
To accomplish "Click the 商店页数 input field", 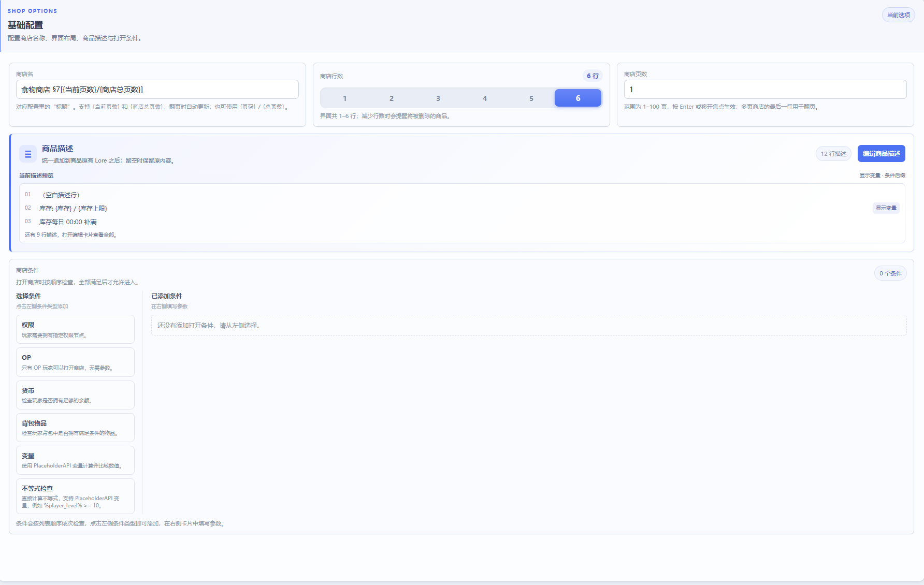I will tap(766, 89).
